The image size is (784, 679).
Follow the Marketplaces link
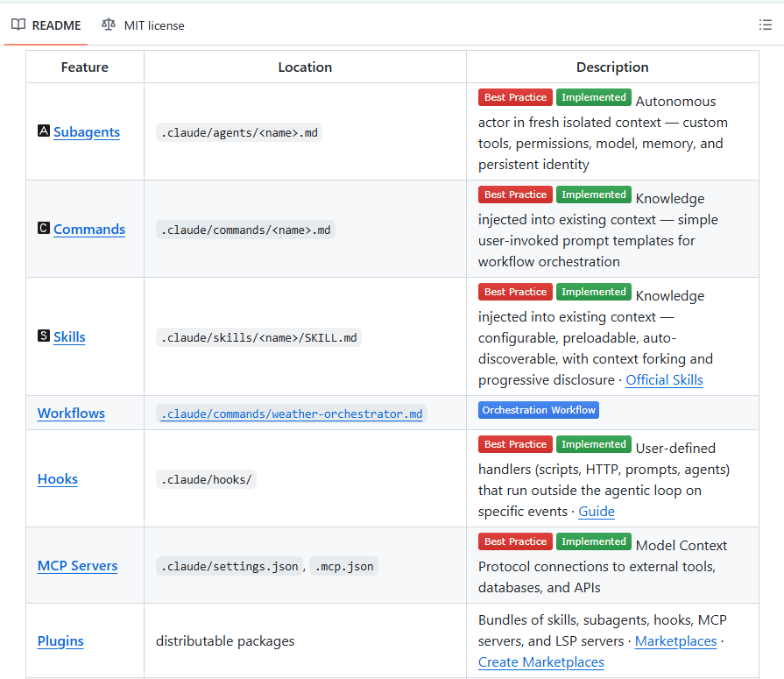675,641
